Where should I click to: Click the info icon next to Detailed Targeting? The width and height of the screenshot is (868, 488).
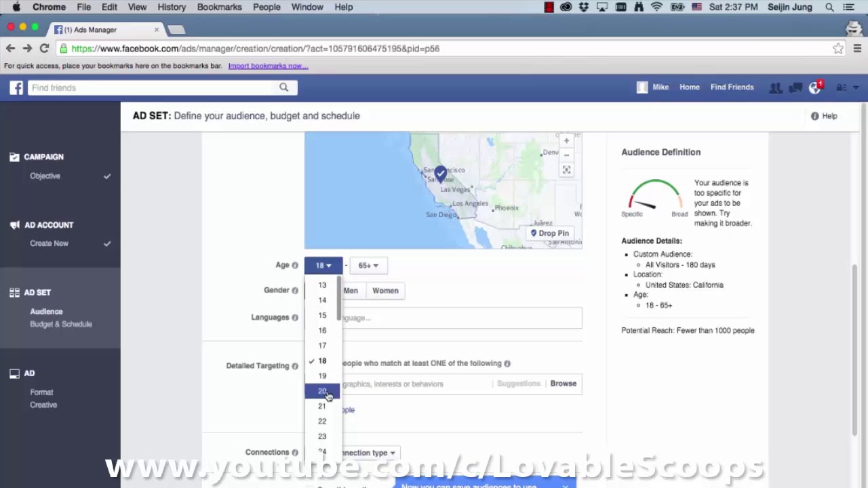pyautogui.click(x=295, y=366)
